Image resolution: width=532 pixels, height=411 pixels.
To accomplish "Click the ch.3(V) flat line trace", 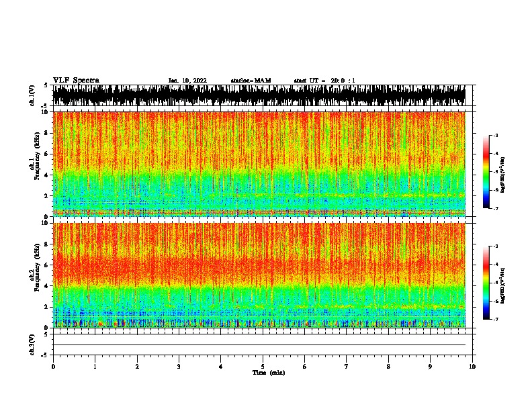I will tap(259, 345).
